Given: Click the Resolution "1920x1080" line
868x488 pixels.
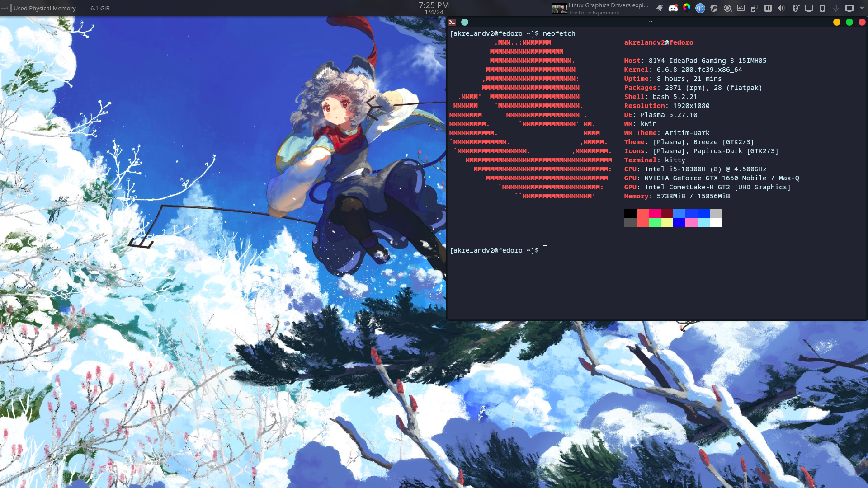Looking at the screenshot, I should 667,106.
